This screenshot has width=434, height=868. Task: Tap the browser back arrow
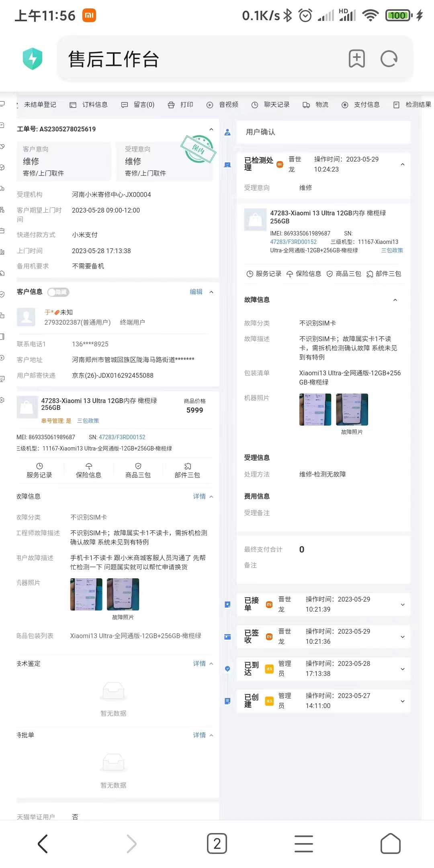[43, 843]
